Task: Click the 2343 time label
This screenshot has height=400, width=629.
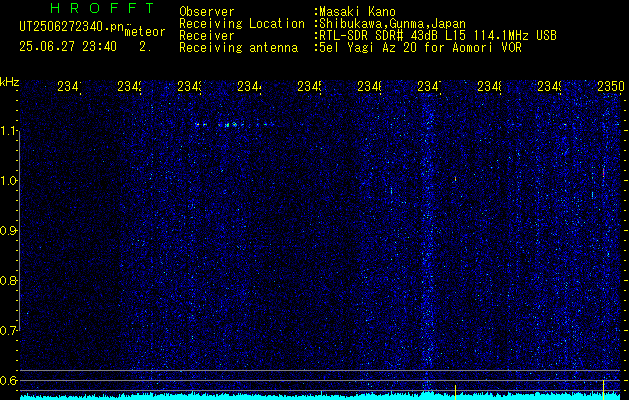Action: (x=189, y=86)
